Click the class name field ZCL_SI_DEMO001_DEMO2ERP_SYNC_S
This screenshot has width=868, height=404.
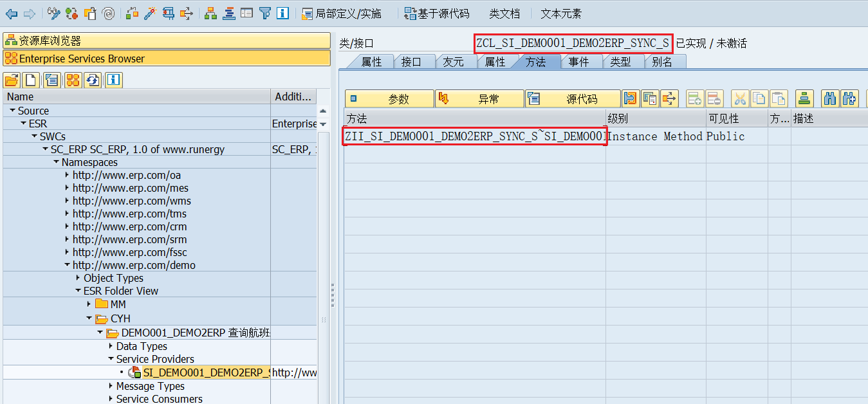tap(573, 43)
